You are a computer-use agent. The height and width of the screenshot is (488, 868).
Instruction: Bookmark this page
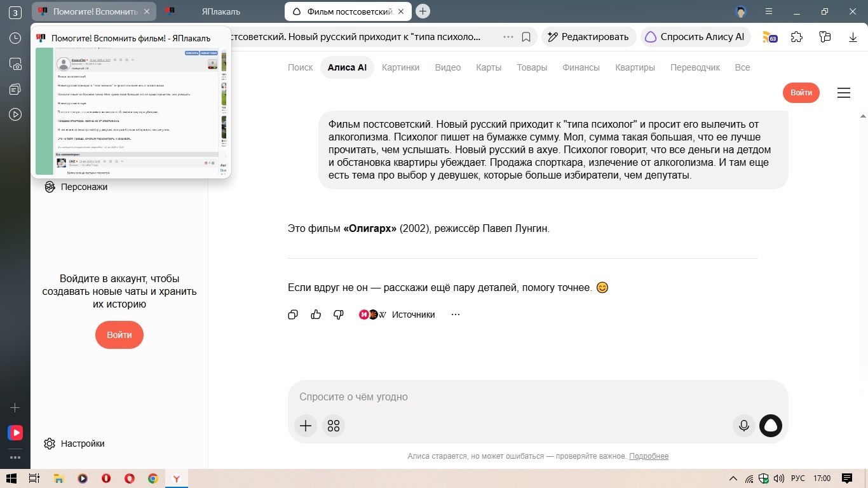click(526, 37)
